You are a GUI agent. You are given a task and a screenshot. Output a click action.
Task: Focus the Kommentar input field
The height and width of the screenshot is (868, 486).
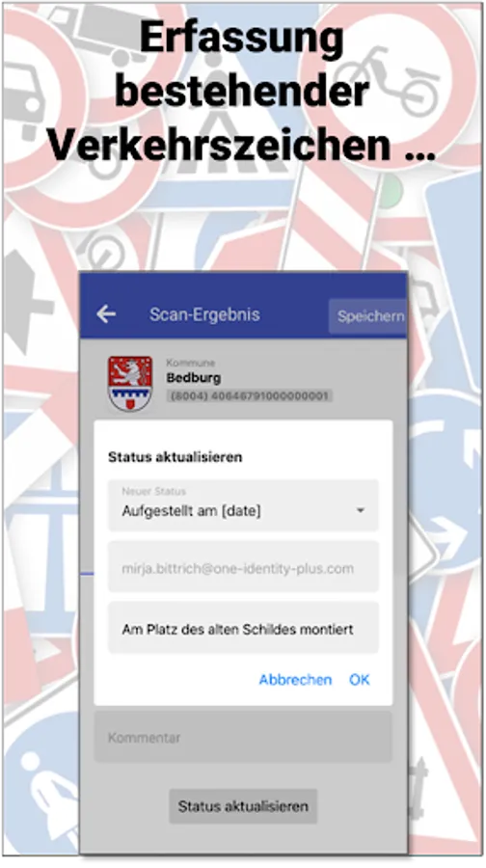[x=243, y=738]
